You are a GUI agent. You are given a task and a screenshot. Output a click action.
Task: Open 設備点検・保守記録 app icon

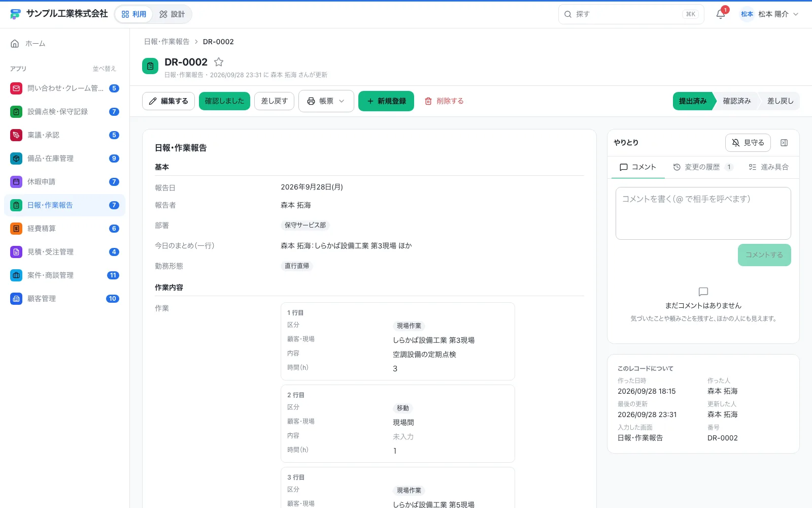click(16, 112)
